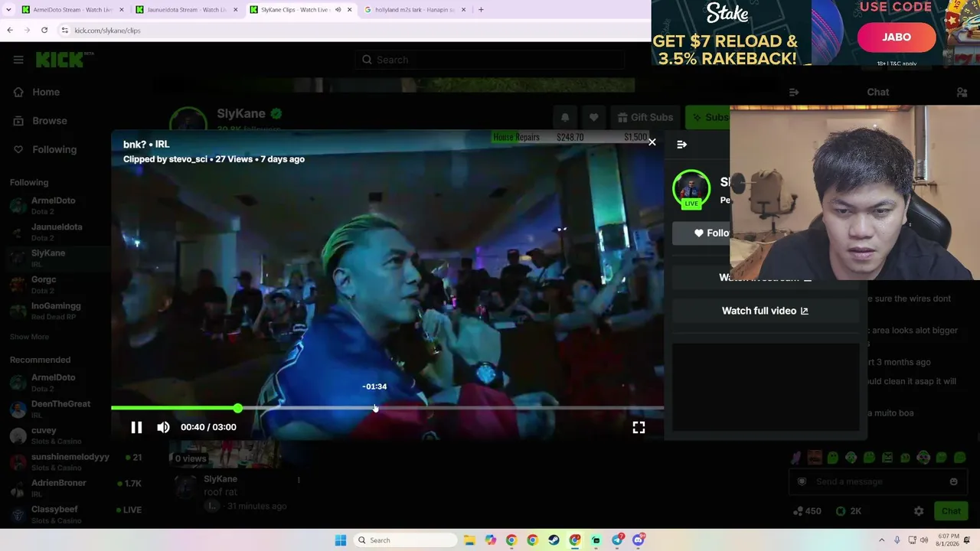This screenshot has width=980, height=551.
Task: Open ArmelDoto in the Recommended list
Action: tap(53, 382)
